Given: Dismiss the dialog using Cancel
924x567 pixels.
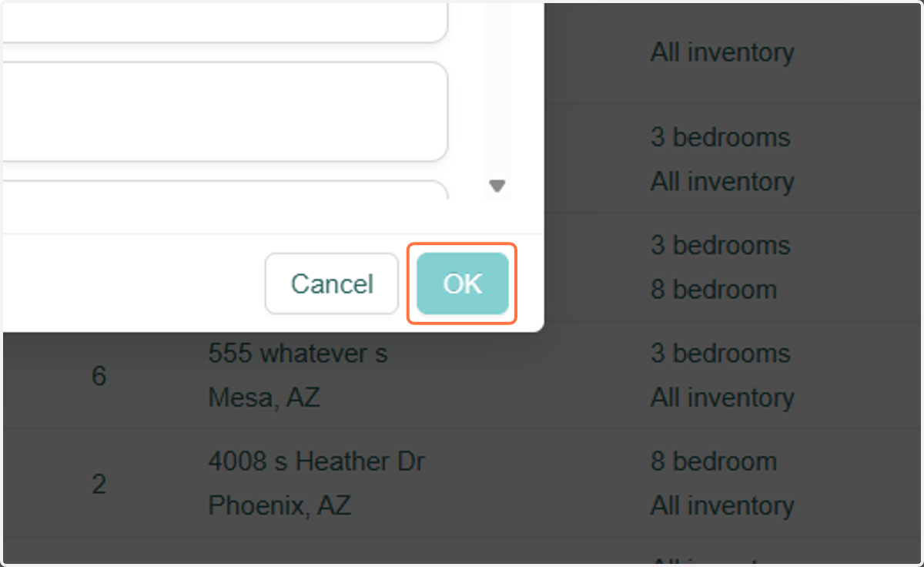Looking at the screenshot, I should [332, 283].
